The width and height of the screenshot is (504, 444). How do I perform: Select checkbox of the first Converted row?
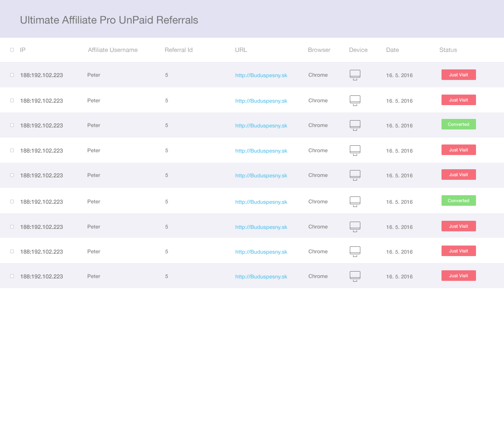point(12,125)
